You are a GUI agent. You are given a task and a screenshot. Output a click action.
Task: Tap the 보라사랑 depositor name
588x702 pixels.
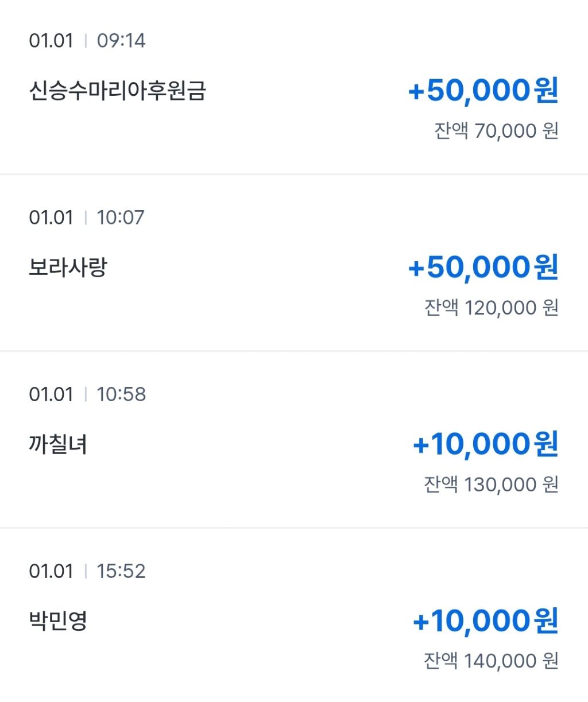[x=68, y=267]
